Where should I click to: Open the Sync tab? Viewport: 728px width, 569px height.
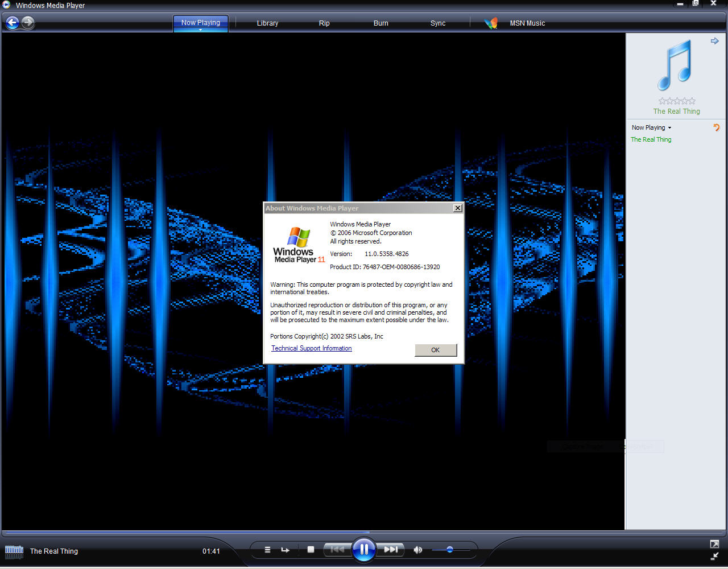point(438,23)
